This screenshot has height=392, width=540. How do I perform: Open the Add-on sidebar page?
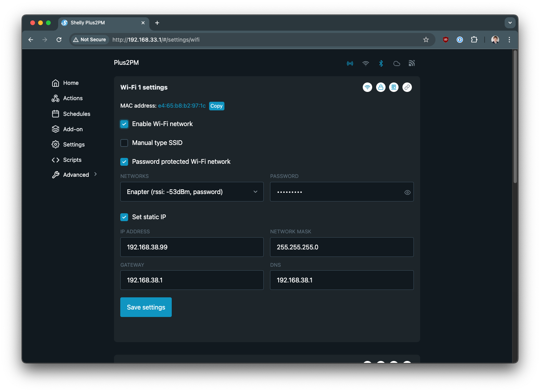[67, 129]
